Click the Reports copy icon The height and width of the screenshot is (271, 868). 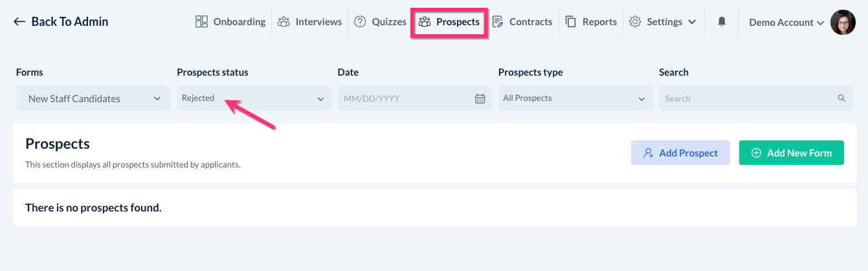[x=571, y=22]
